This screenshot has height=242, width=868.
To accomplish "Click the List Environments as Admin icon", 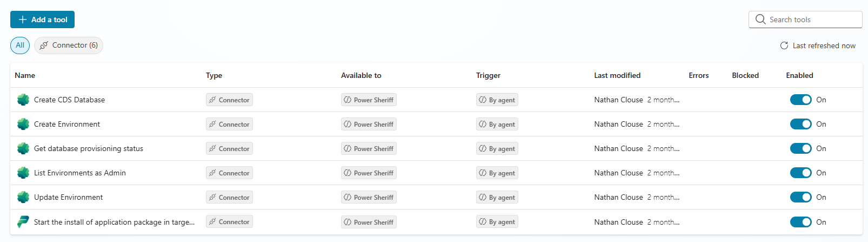I will pyautogui.click(x=23, y=173).
